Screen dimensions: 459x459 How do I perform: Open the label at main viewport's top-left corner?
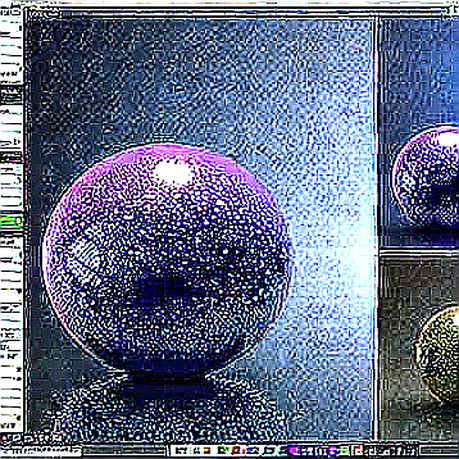(x=43, y=14)
